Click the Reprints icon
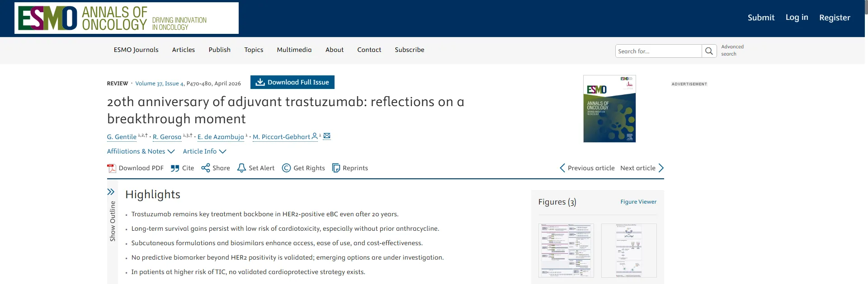868x284 pixels. coord(336,168)
